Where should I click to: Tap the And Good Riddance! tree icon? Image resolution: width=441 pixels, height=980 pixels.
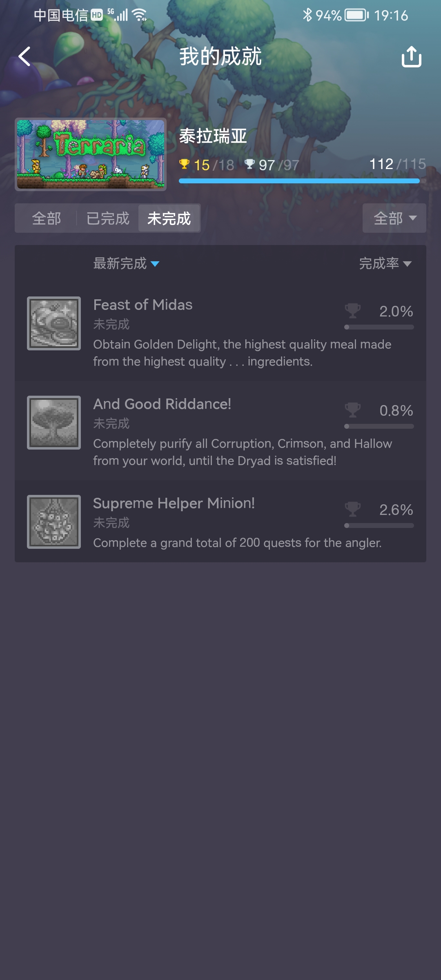[x=54, y=423]
